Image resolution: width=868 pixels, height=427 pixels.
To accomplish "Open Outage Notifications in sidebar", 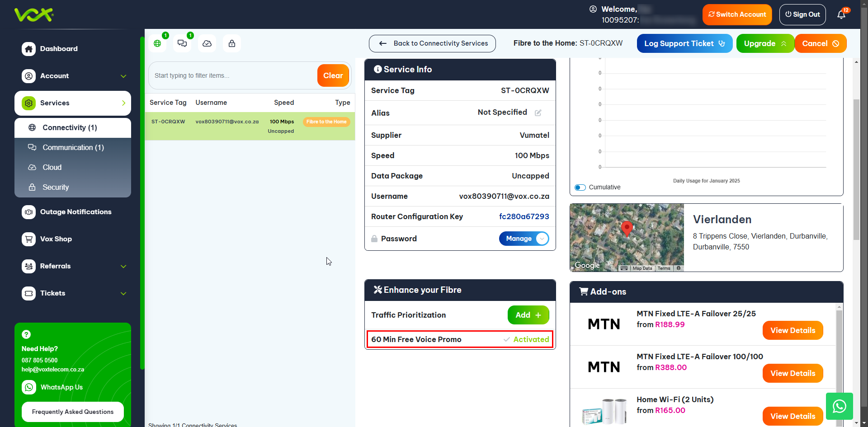I will 75,212.
